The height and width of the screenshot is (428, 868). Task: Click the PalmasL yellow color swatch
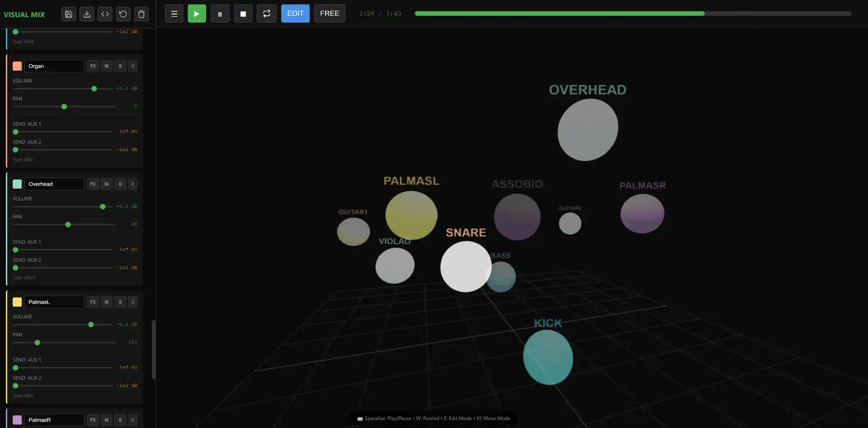tap(17, 302)
